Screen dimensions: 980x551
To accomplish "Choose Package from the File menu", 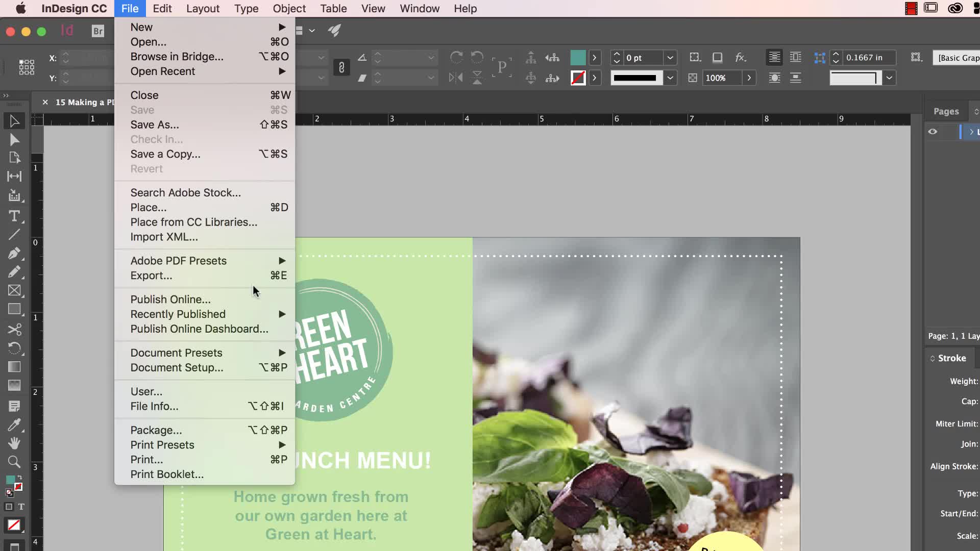I will click(x=205, y=430).
